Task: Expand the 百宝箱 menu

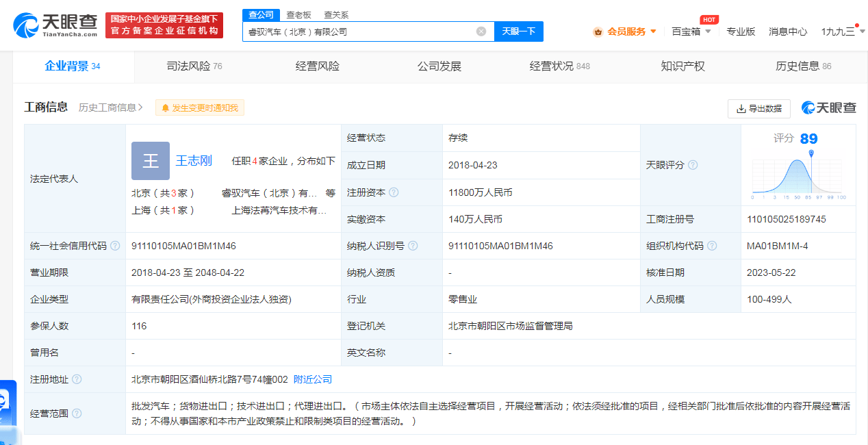Action: point(691,31)
